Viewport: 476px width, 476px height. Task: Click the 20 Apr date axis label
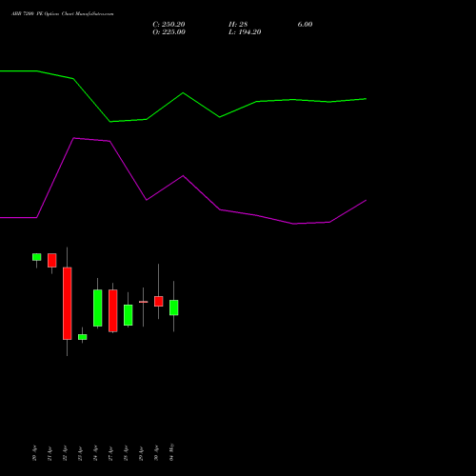pyautogui.click(x=34, y=453)
